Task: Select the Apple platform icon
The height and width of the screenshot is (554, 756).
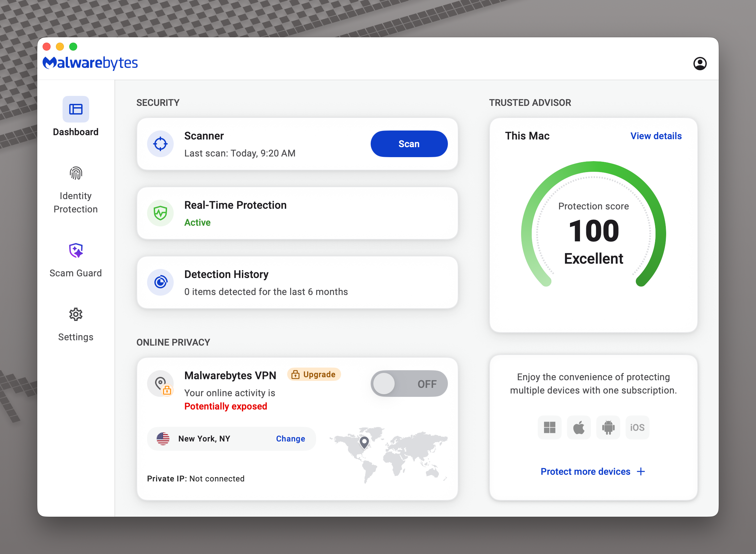Action: [x=579, y=427]
